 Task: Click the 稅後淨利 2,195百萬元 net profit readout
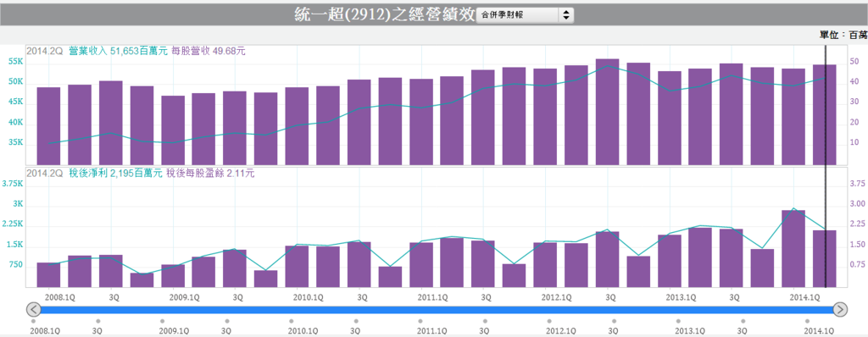pyautogui.click(x=115, y=174)
